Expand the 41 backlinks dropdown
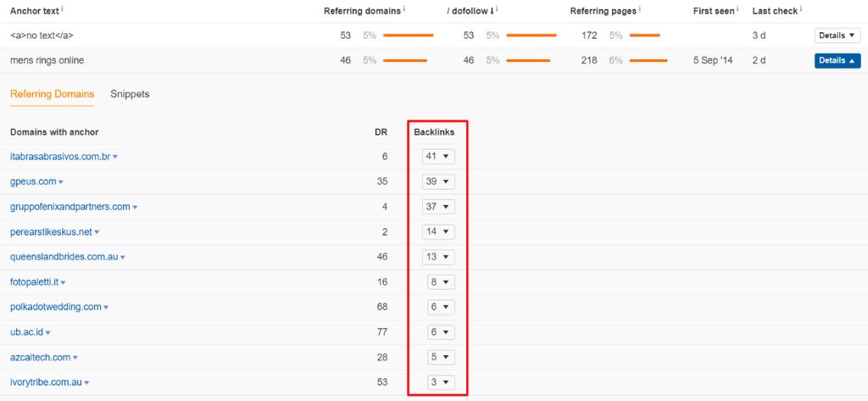Image resolution: width=868 pixels, height=401 pixels. click(438, 157)
